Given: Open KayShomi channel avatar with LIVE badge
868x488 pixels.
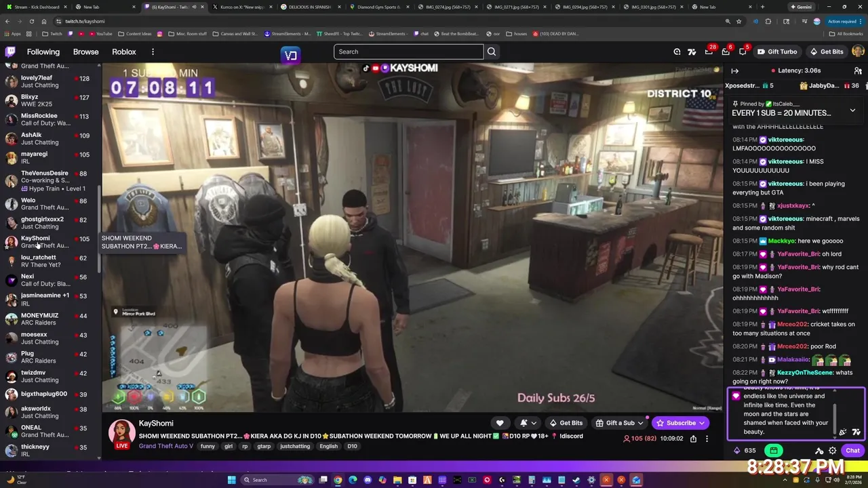Looking at the screenshot, I should (122, 434).
